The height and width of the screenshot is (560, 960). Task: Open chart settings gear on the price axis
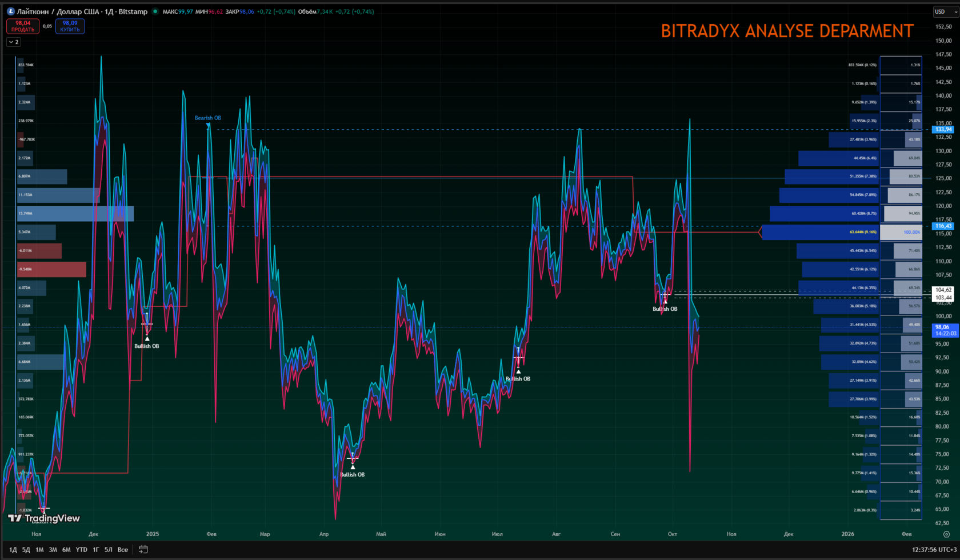(x=946, y=534)
